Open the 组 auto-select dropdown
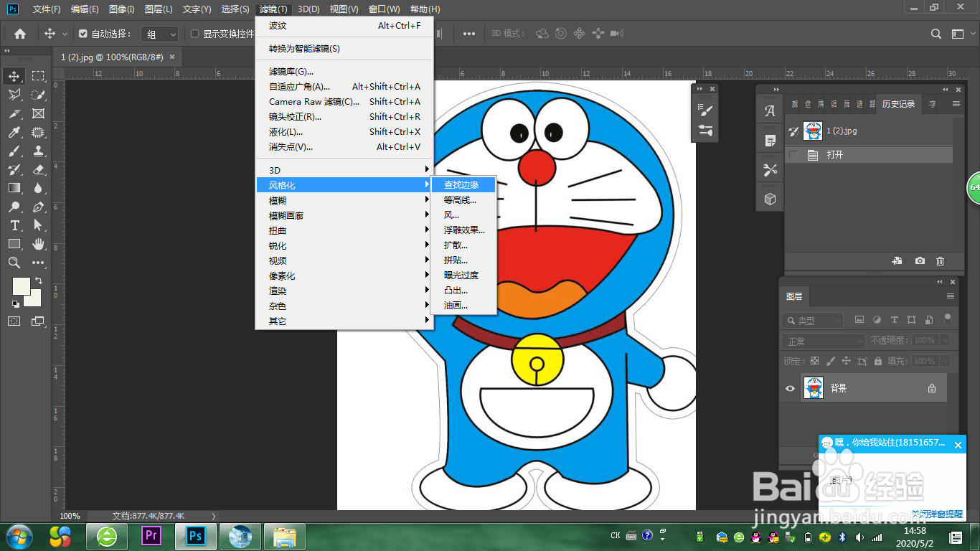 [x=160, y=34]
